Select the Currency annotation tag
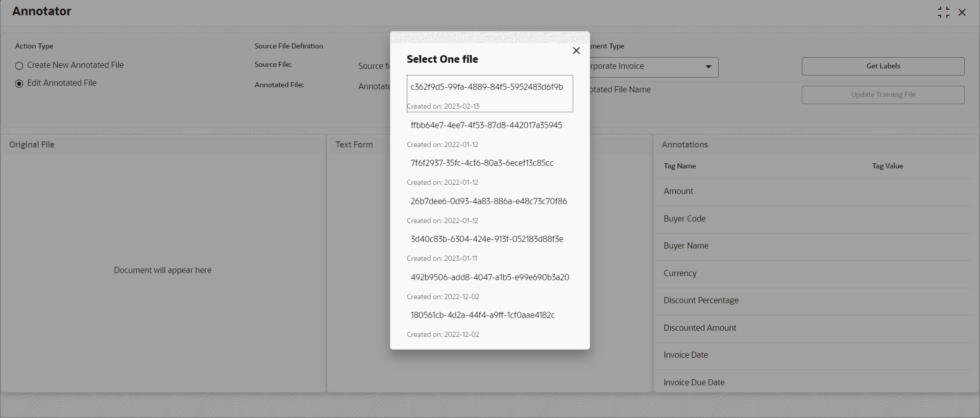The width and height of the screenshot is (980, 418). (814, 274)
